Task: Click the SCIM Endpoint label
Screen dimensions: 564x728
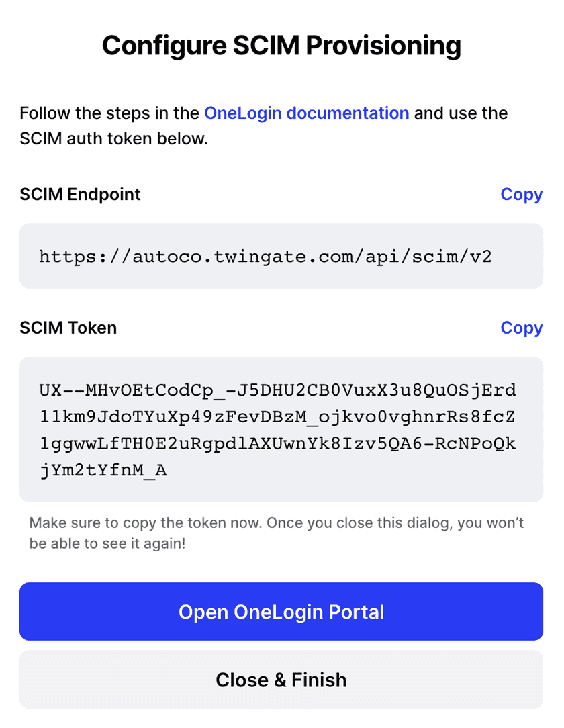Action: (x=80, y=194)
